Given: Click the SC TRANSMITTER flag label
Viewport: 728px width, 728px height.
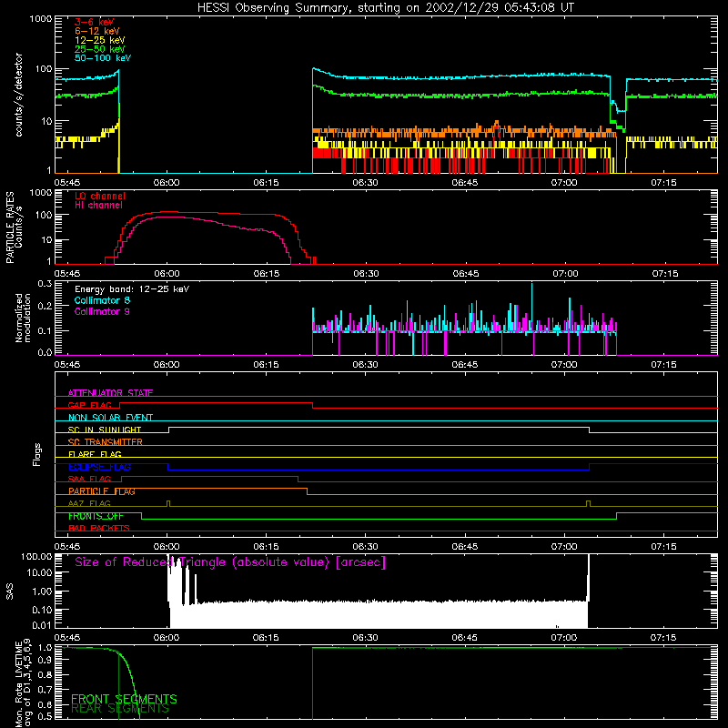Looking at the screenshot, I should [x=106, y=442].
